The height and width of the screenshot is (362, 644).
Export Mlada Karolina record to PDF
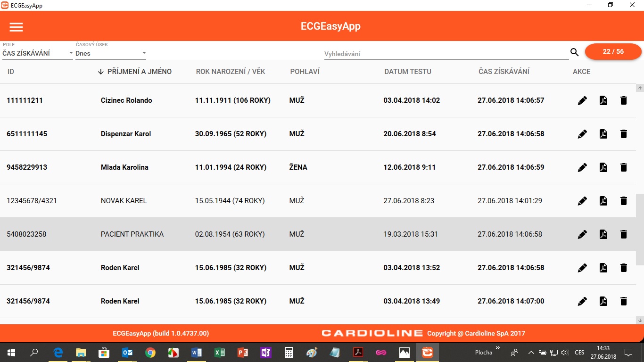[x=603, y=167]
